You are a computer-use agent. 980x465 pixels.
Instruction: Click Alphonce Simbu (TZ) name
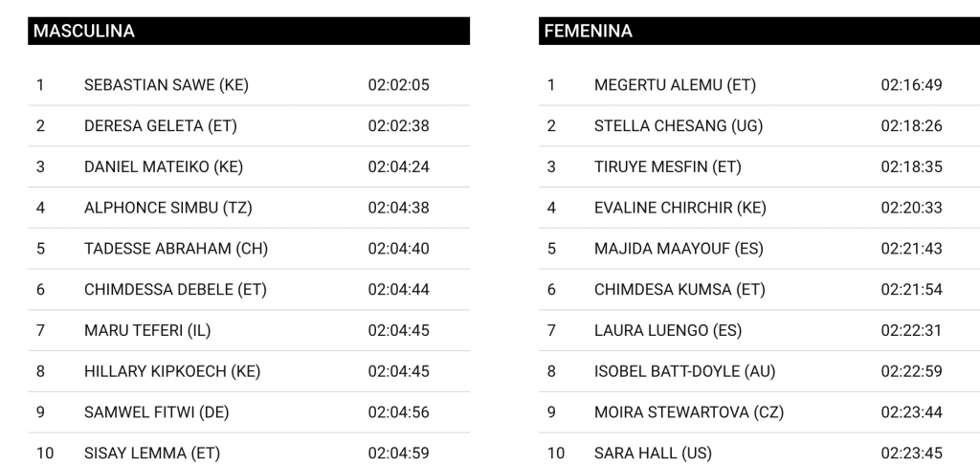click(x=167, y=208)
